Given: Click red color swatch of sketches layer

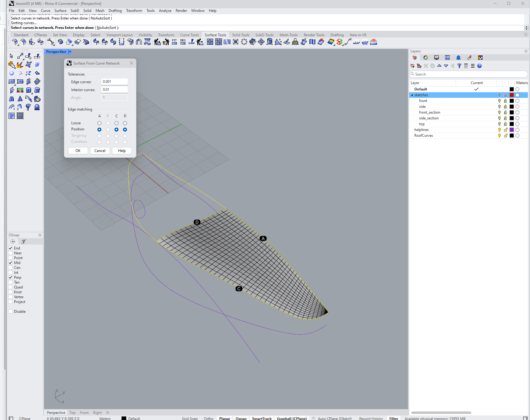Looking at the screenshot, I should pos(512,95).
